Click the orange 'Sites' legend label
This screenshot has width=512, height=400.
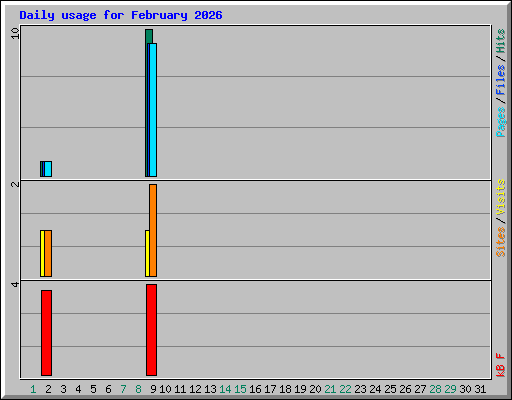click(x=501, y=242)
